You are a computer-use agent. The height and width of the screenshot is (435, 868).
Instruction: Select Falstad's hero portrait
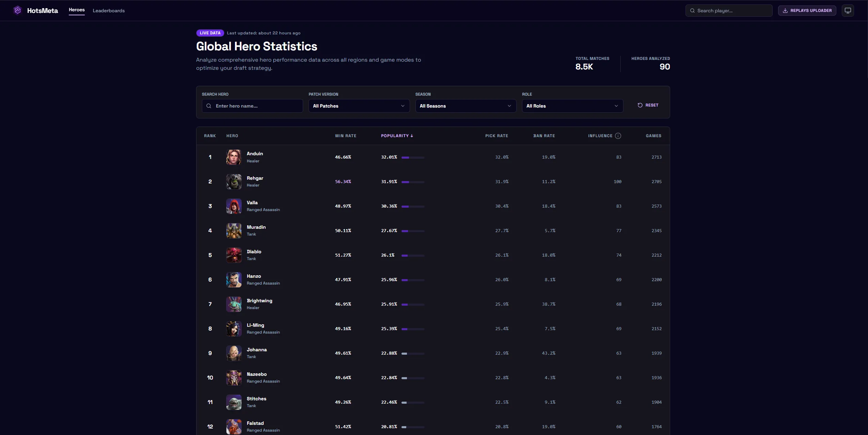coord(234,427)
